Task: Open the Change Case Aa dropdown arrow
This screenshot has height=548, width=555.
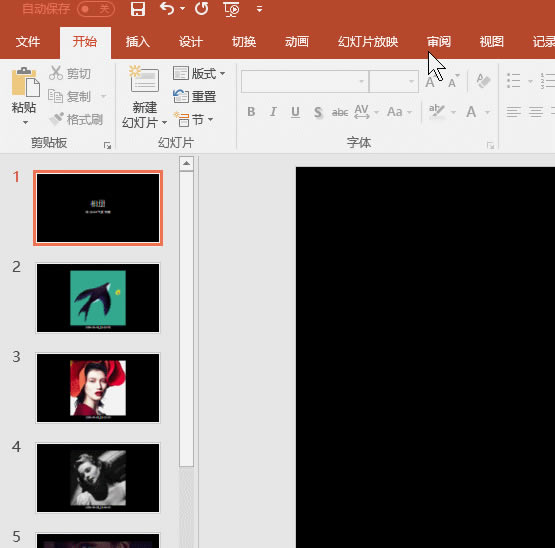Action: tap(410, 113)
